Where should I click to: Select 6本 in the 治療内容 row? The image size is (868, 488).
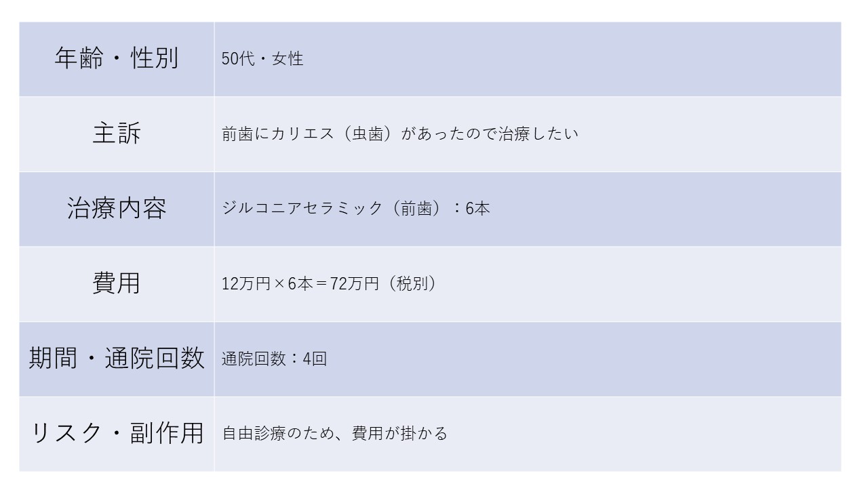coord(477,208)
